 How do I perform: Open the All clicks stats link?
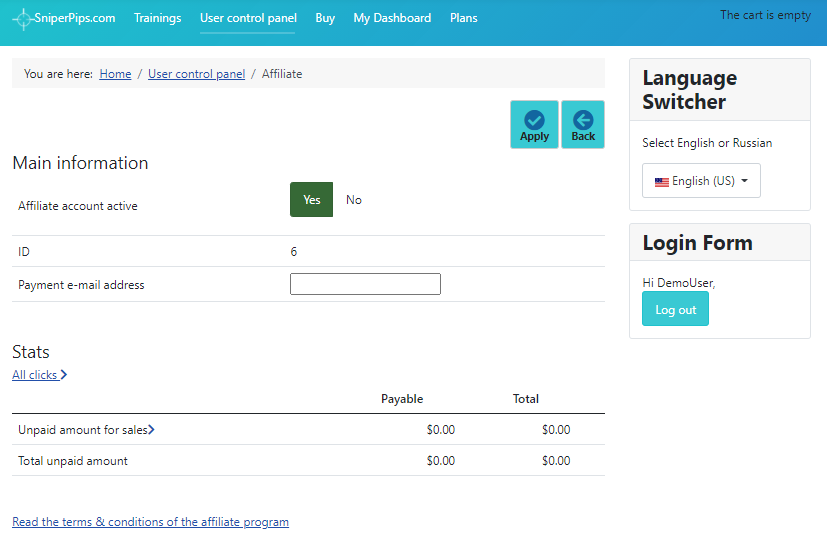click(35, 375)
